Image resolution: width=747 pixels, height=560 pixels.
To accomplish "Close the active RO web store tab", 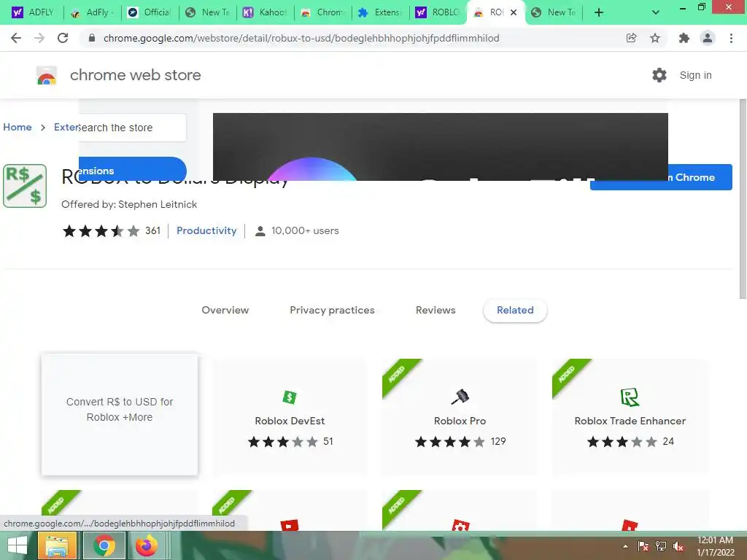I will (x=514, y=13).
